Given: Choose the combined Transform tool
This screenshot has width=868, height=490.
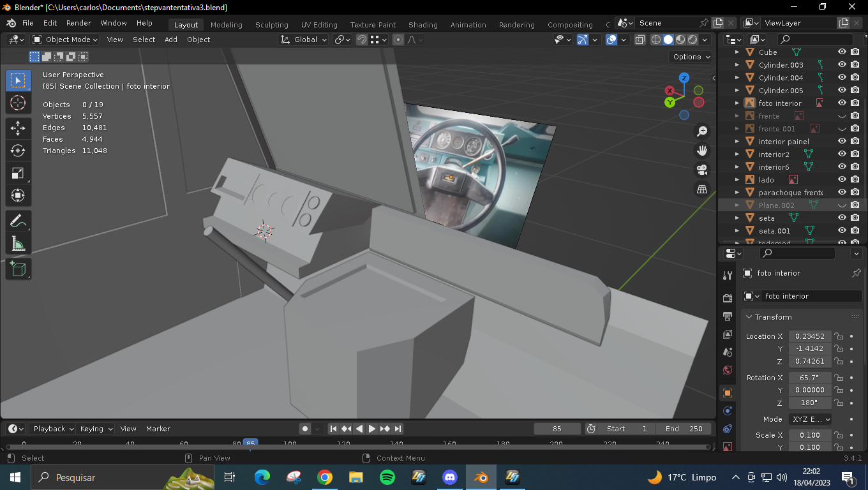Looking at the screenshot, I should pos(19,195).
